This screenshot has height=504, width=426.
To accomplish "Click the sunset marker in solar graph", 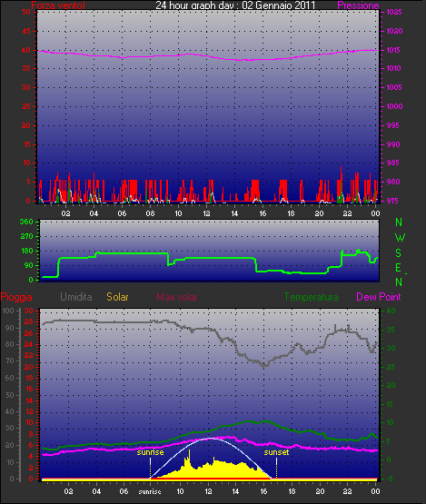I will point(276,452).
